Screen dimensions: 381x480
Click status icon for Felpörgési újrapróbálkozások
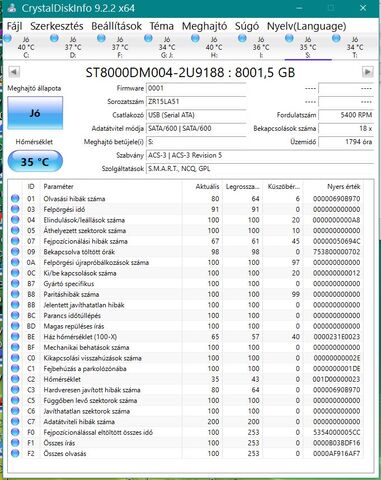coord(15,262)
